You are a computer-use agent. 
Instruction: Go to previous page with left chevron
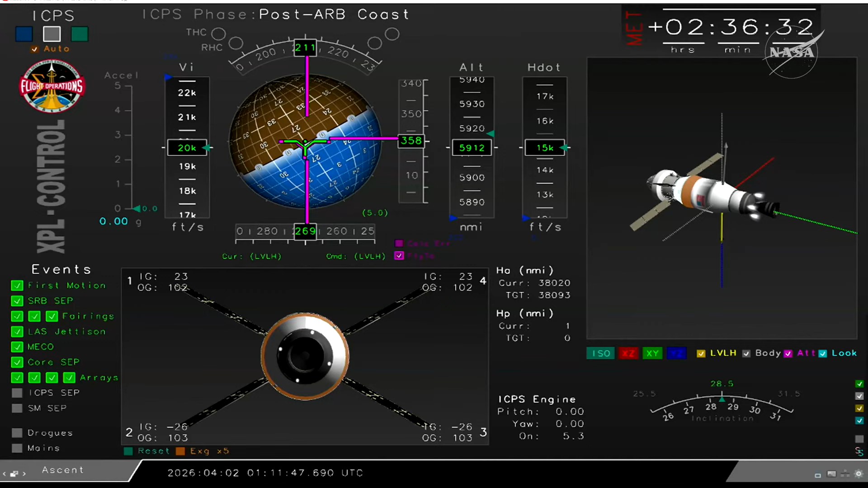tap(5, 474)
